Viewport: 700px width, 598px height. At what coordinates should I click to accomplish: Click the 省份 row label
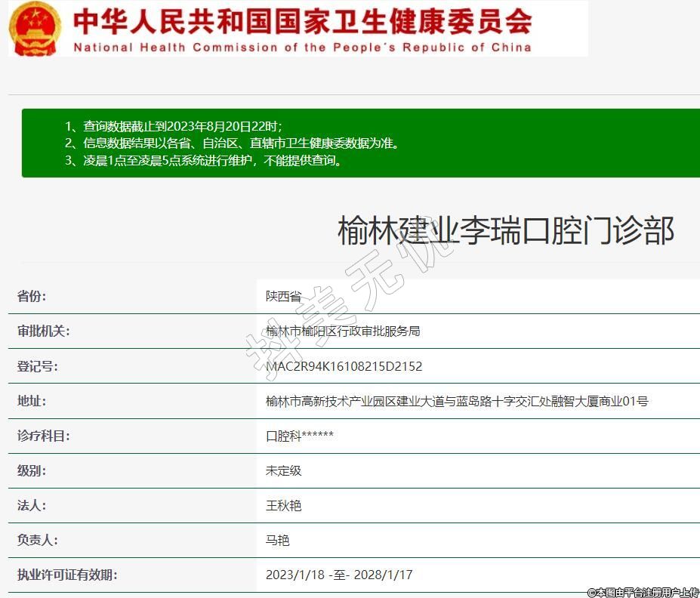pyautogui.click(x=32, y=296)
